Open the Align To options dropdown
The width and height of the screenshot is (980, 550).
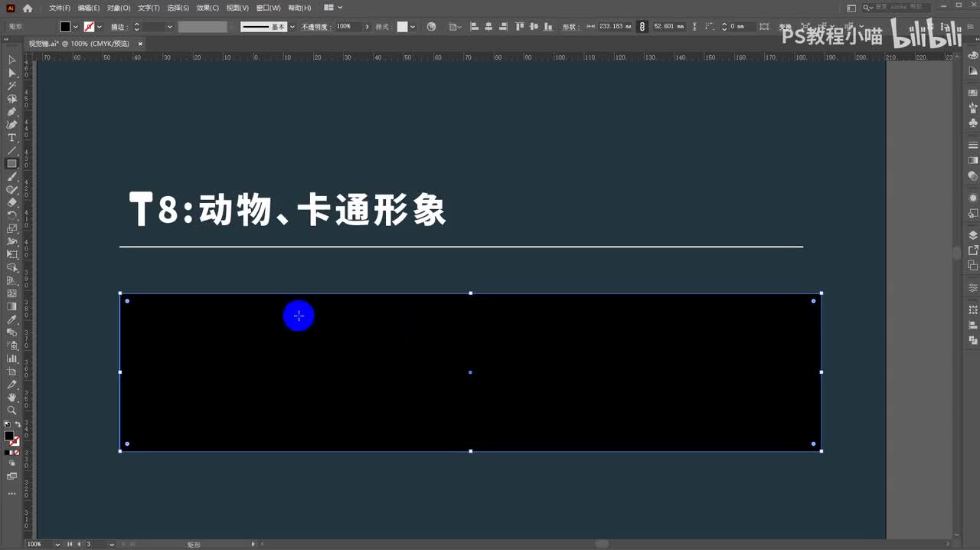pyautogui.click(x=456, y=27)
